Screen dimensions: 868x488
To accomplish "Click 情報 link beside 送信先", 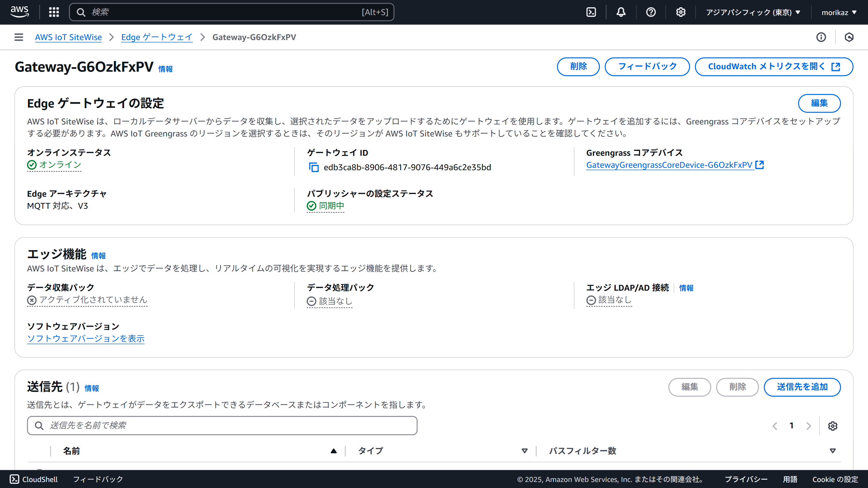I will 92,388.
